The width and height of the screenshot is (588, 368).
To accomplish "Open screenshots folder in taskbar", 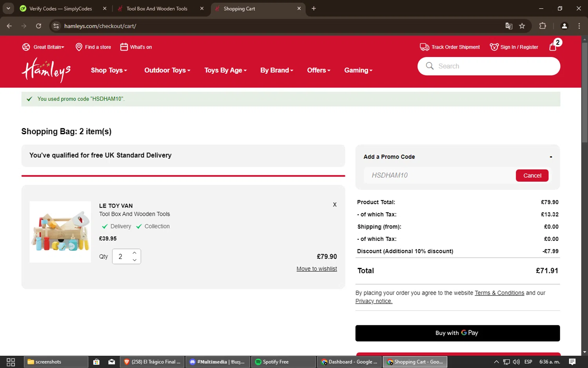I will [x=56, y=362].
